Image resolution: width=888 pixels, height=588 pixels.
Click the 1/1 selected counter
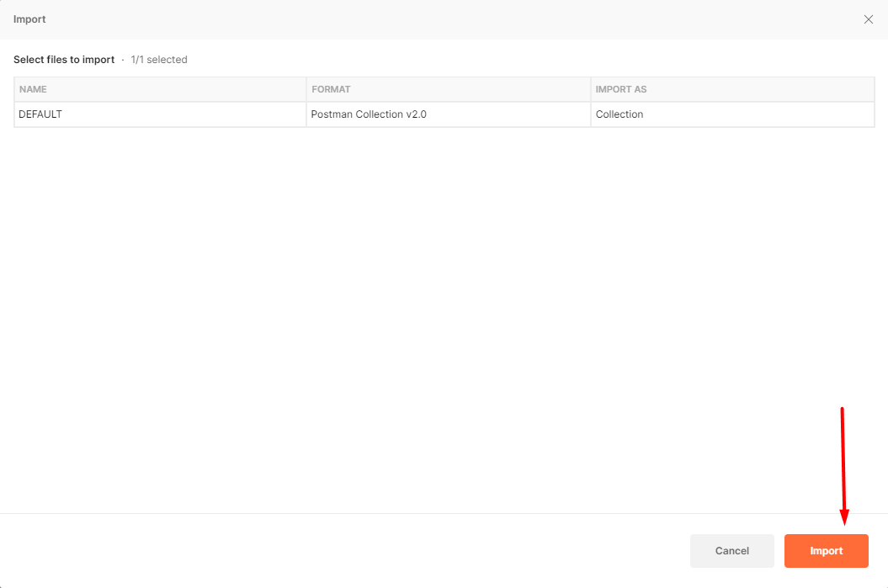pyautogui.click(x=158, y=59)
